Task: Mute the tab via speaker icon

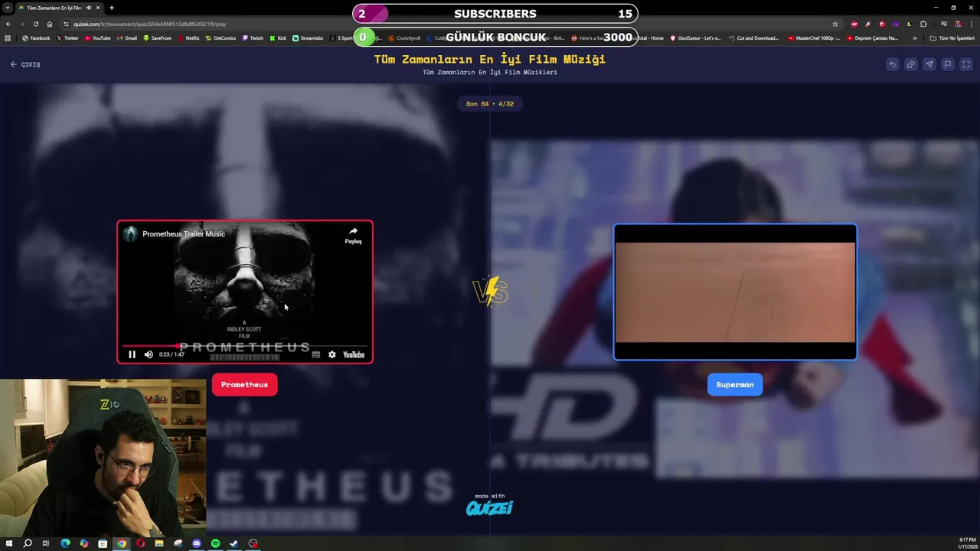Action: [x=89, y=8]
